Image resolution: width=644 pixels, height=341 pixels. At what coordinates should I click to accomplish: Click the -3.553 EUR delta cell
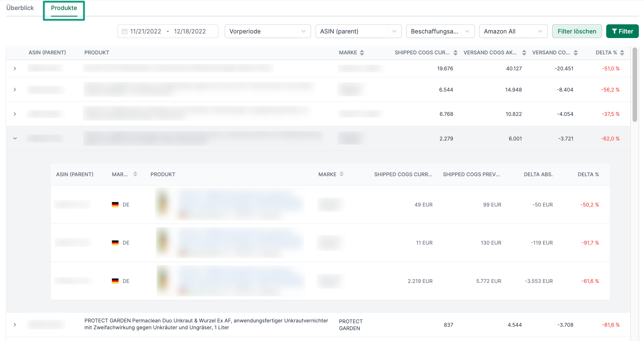click(x=539, y=281)
